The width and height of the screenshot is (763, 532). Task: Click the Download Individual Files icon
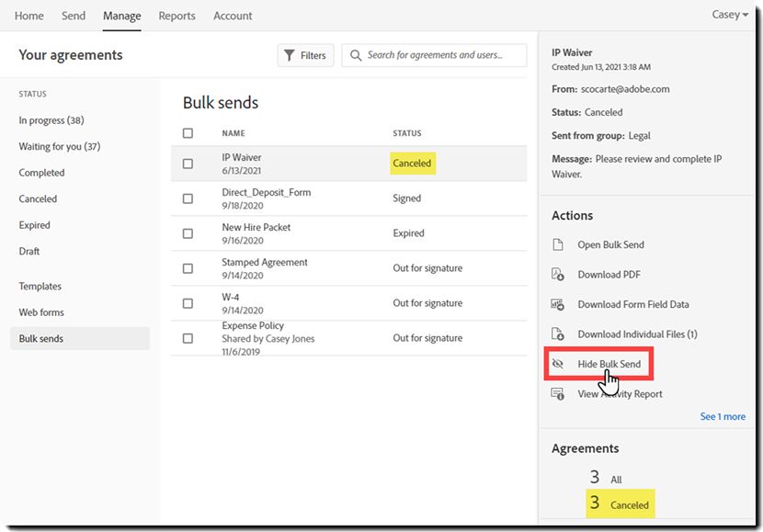[557, 334]
